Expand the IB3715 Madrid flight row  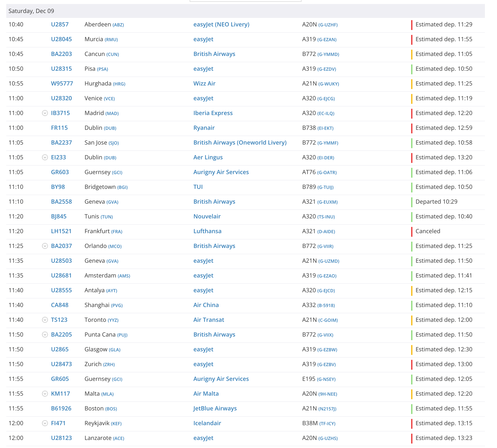[45, 113]
